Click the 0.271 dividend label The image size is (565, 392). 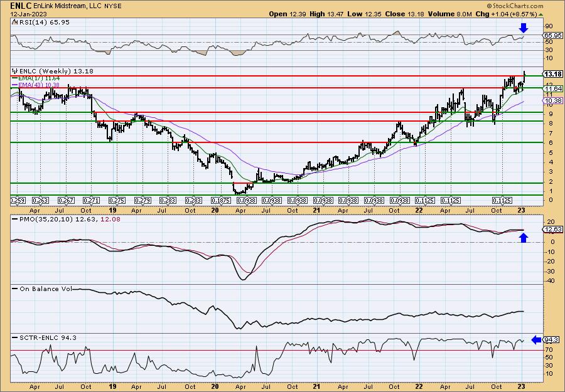[91, 201]
